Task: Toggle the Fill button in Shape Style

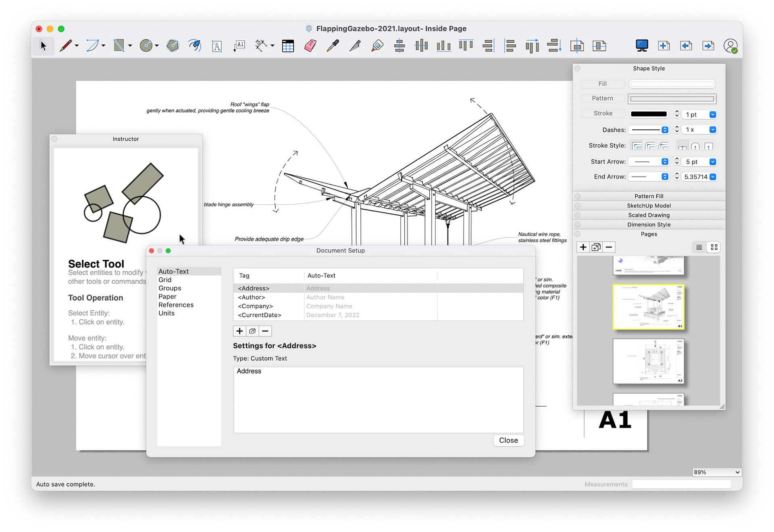Action: [x=602, y=84]
